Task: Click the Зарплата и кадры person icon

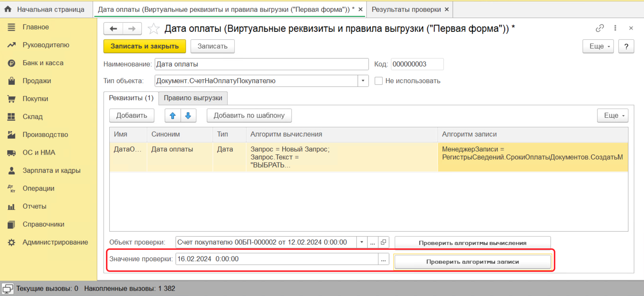Action: [11, 171]
